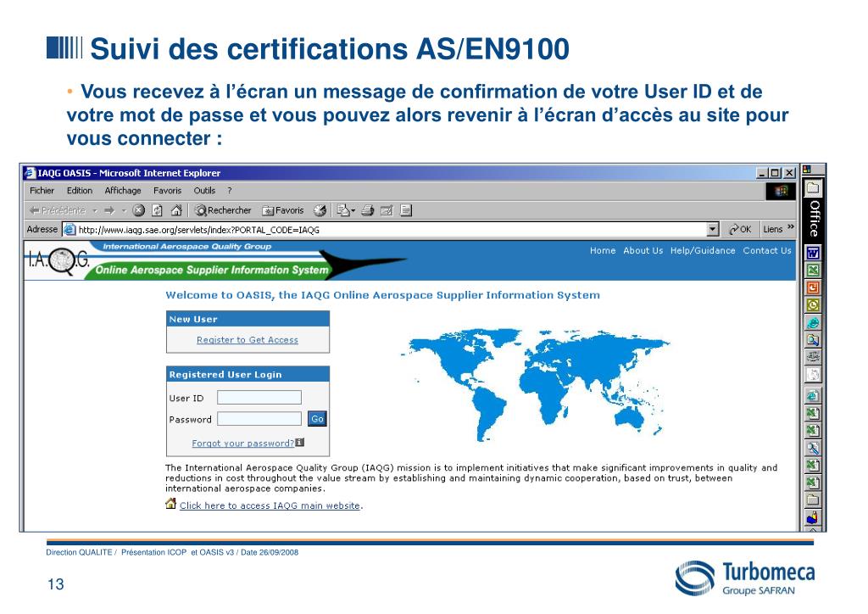Maximize the Internet Explorer window
This screenshot has width=868, height=614.
pos(775,173)
